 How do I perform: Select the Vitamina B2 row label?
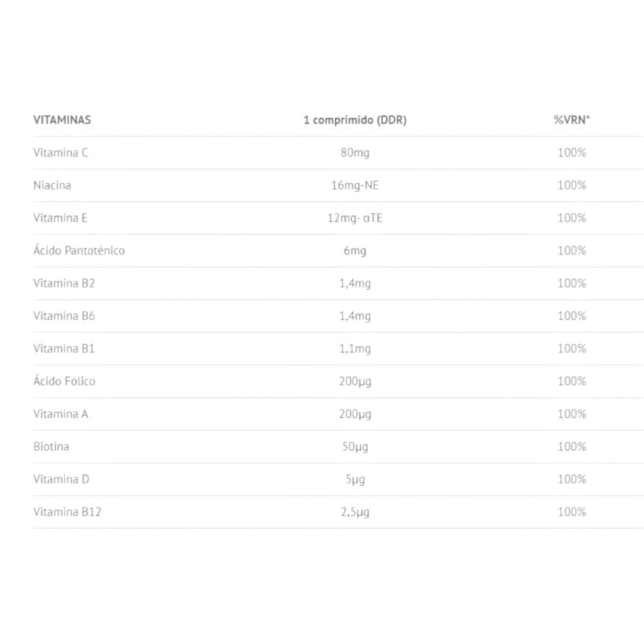coord(64,283)
